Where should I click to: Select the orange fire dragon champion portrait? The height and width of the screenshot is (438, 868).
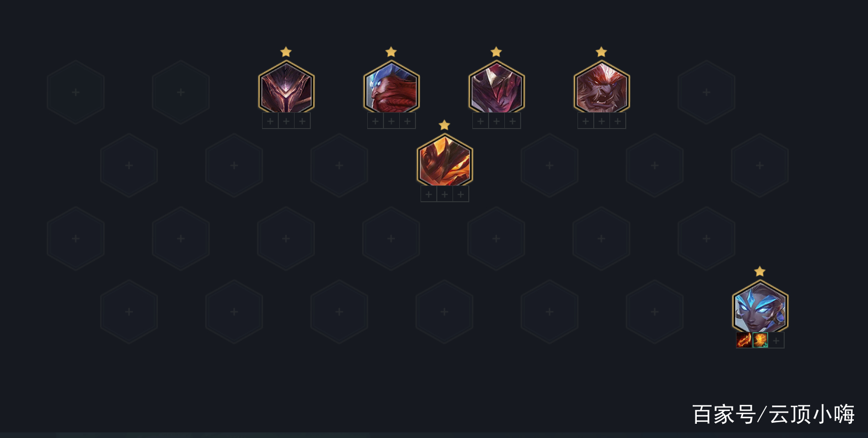[445, 160]
